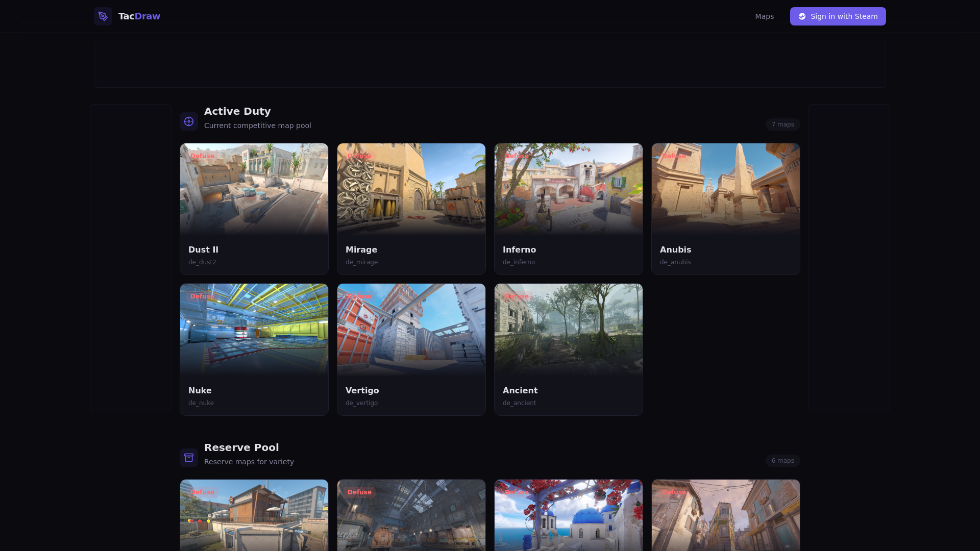This screenshot has width=980, height=551.
Task: Select the Vertigo title
Action: click(362, 390)
